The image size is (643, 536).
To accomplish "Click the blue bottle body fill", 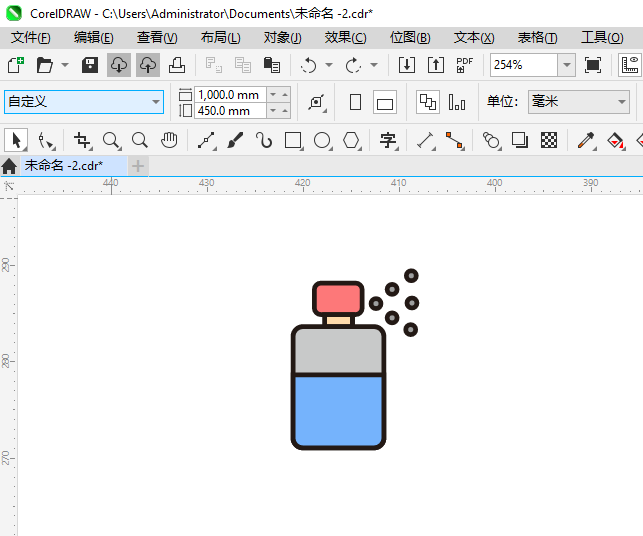I will click(x=338, y=410).
